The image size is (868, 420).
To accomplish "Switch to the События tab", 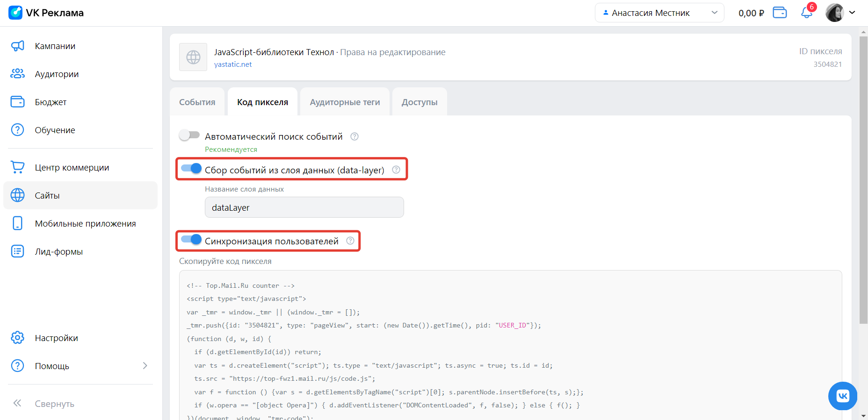I will click(x=197, y=102).
